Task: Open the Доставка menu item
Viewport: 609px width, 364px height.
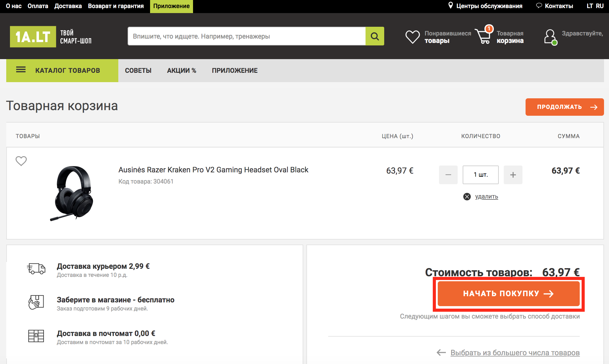Action: click(x=68, y=6)
